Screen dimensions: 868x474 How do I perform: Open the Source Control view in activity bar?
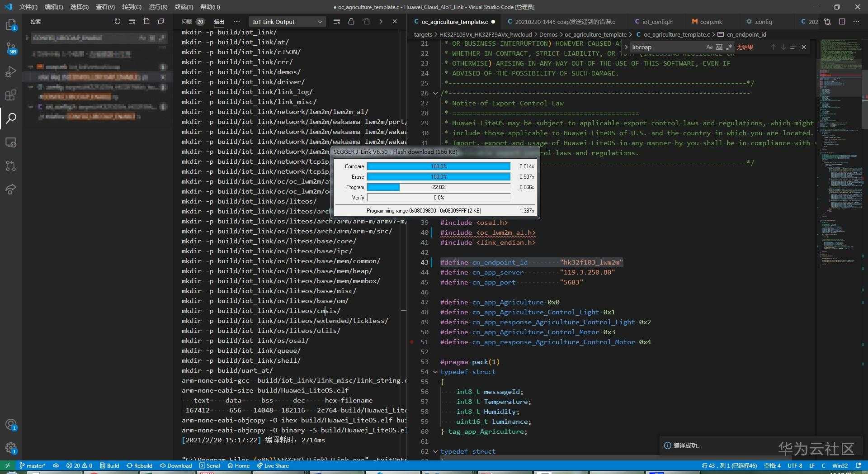tap(11, 48)
